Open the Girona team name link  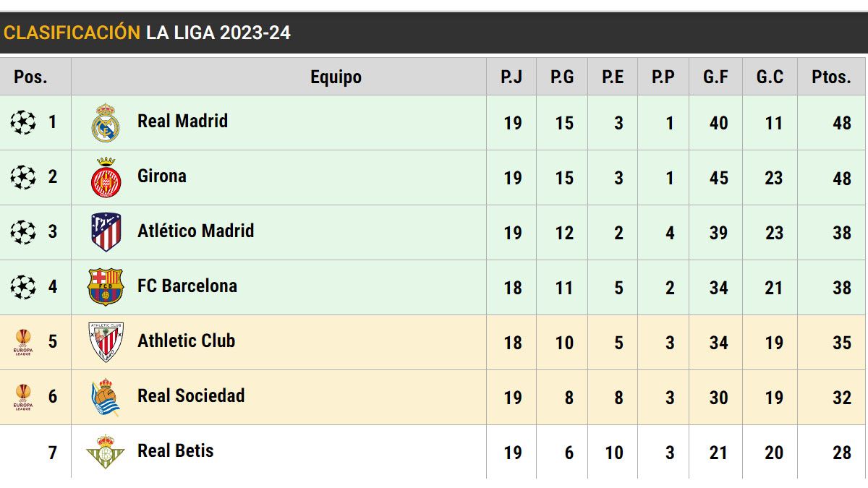point(162,176)
